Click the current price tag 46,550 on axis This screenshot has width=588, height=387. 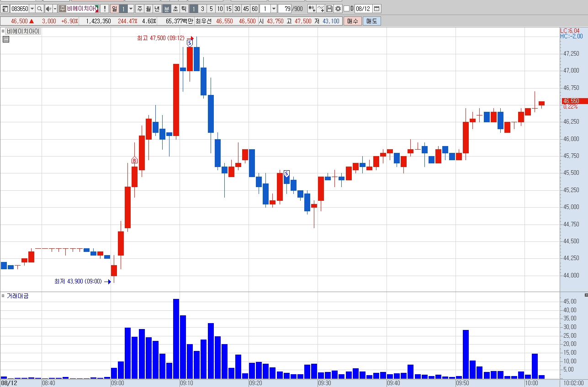pos(574,101)
